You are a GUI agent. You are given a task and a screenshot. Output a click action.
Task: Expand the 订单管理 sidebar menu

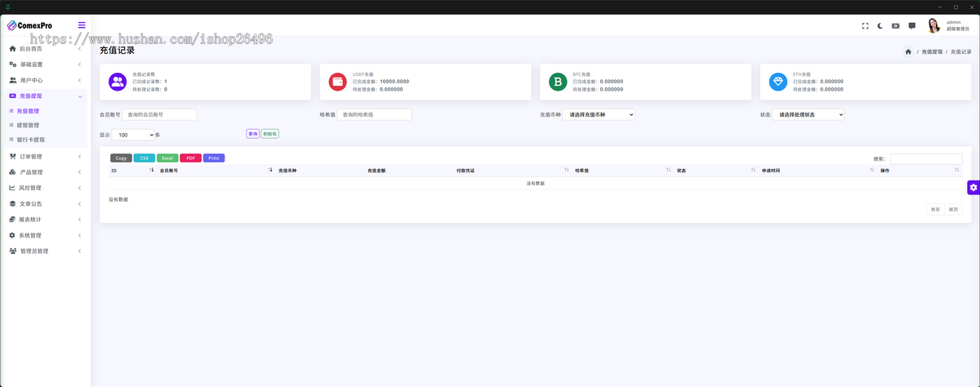tap(45, 157)
